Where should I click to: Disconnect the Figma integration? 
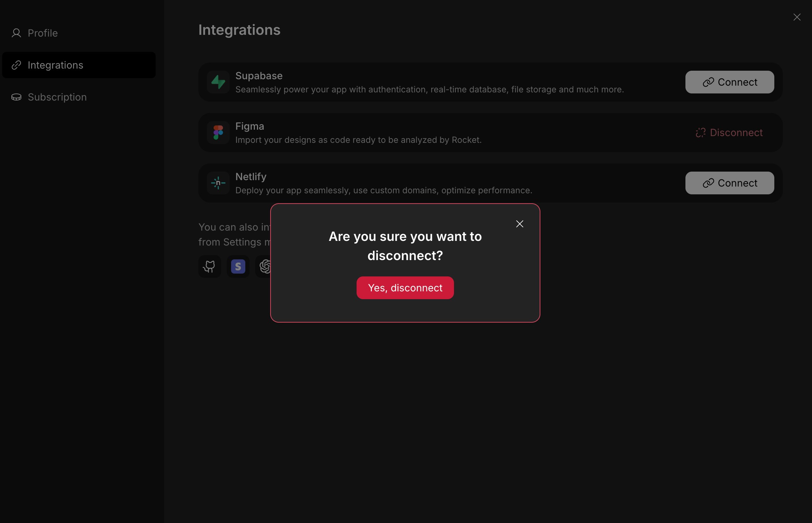730,133
